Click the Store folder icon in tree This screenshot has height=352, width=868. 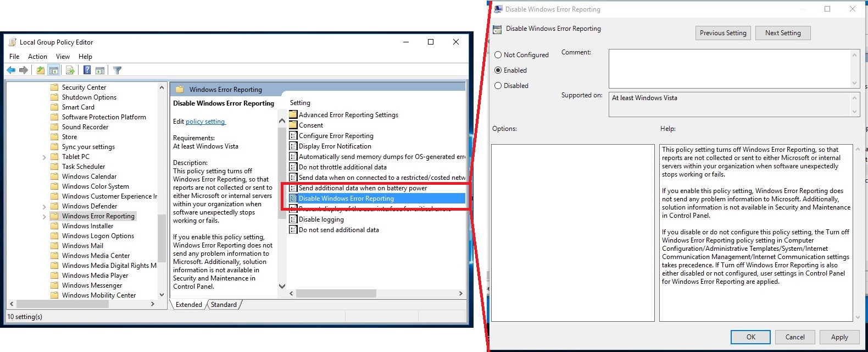[54, 137]
